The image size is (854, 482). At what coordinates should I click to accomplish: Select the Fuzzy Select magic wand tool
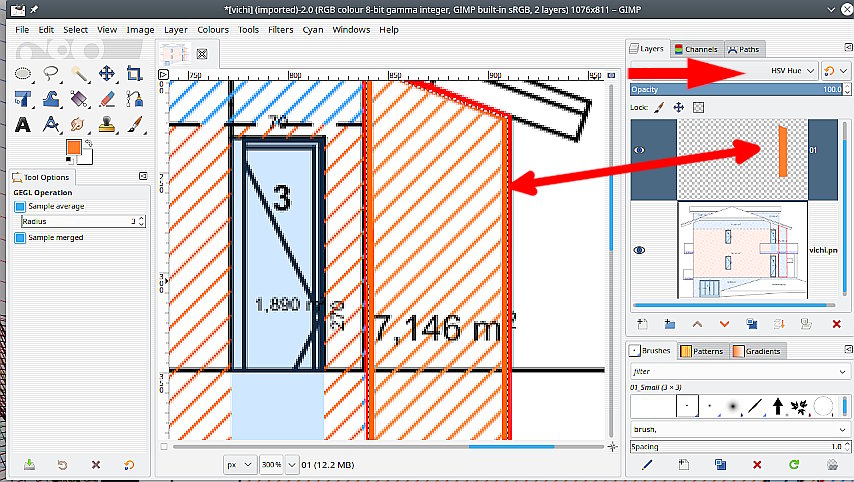pos(79,73)
